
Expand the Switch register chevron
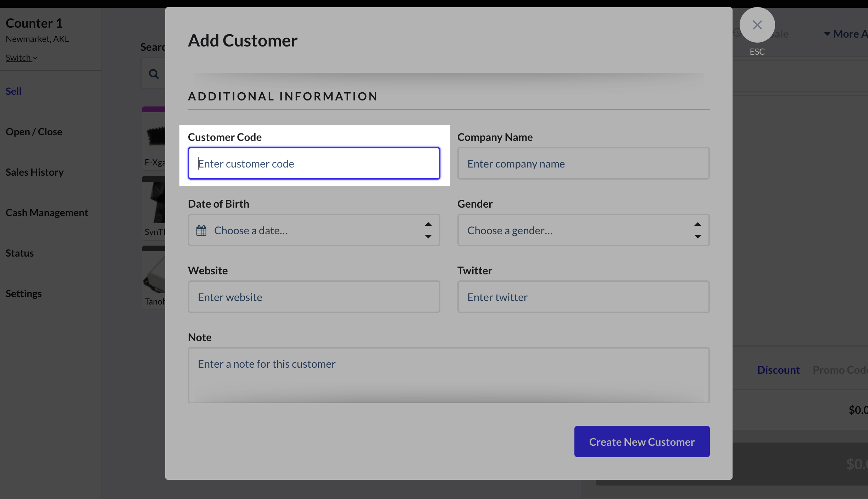(x=35, y=58)
